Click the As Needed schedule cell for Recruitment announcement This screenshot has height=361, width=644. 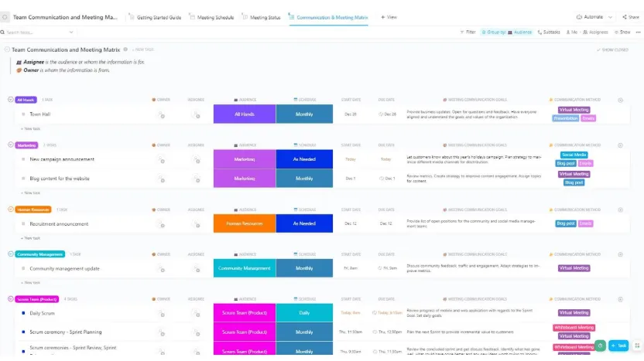pos(304,223)
